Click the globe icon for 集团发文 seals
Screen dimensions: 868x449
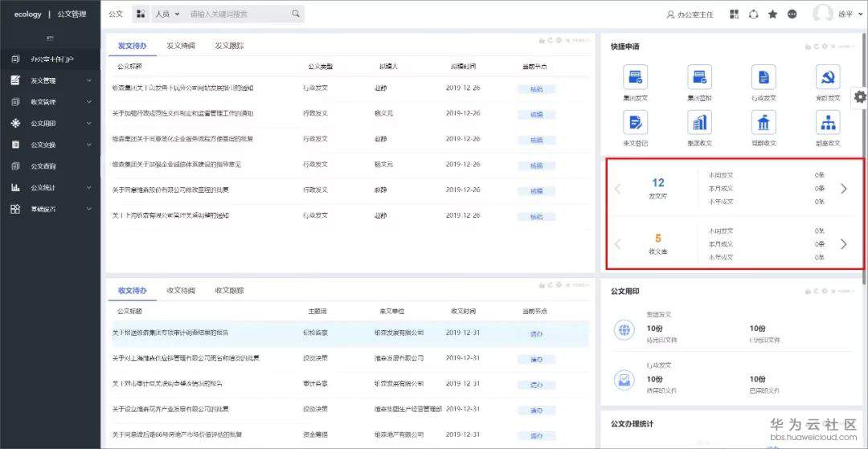[x=624, y=330]
